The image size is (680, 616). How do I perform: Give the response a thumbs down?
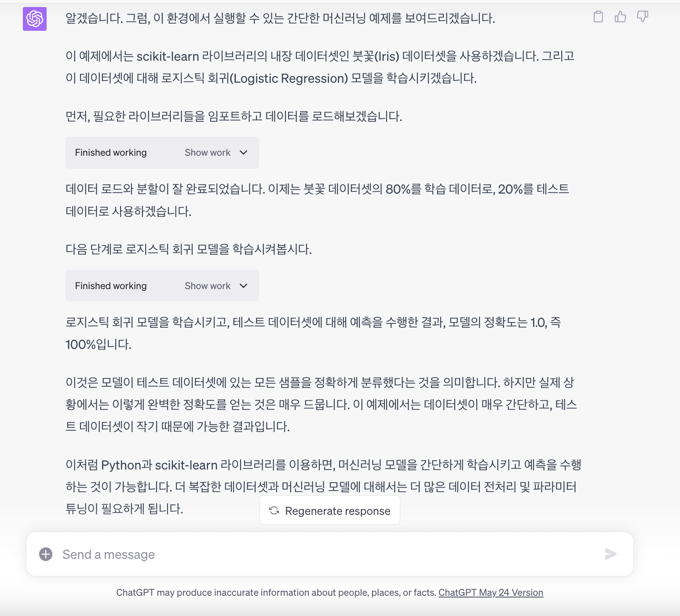tap(643, 17)
